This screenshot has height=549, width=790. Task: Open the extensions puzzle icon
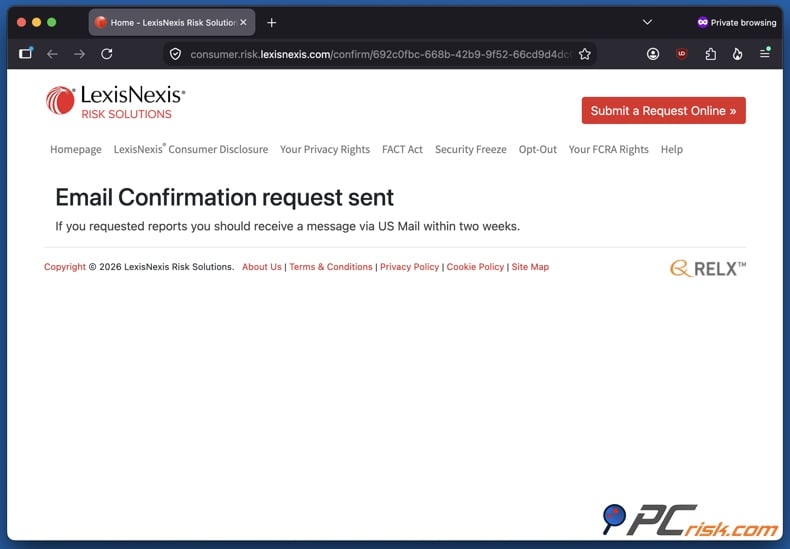pos(710,54)
